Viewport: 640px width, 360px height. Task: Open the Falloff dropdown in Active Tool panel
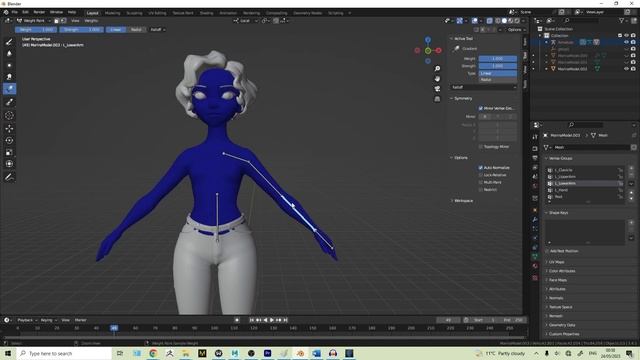point(484,87)
